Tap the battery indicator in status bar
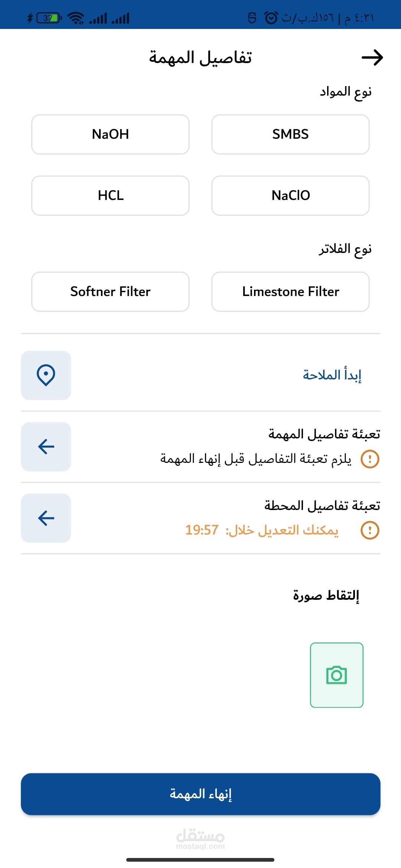The image size is (401, 868). tap(49, 18)
